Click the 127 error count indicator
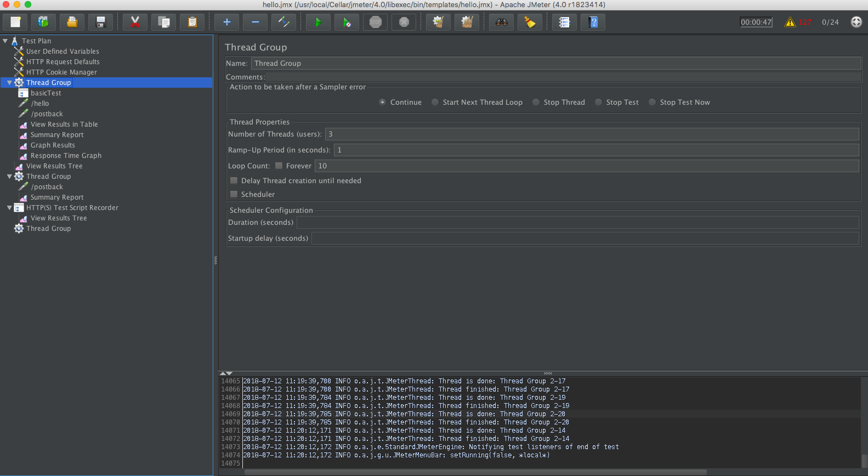Screen dimensions: 868x476 click(x=805, y=22)
